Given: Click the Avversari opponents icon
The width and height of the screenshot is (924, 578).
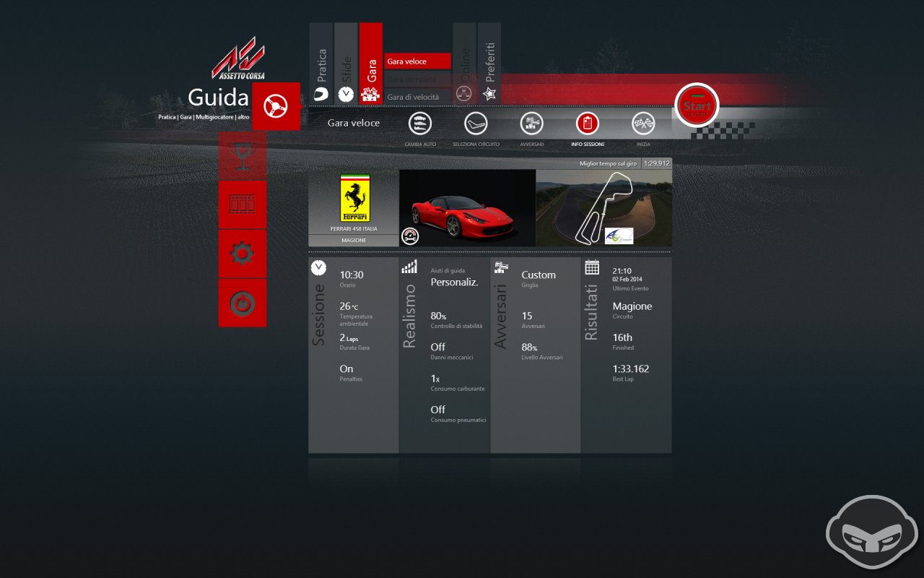Looking at the screenshot, I should click(531, 124).
